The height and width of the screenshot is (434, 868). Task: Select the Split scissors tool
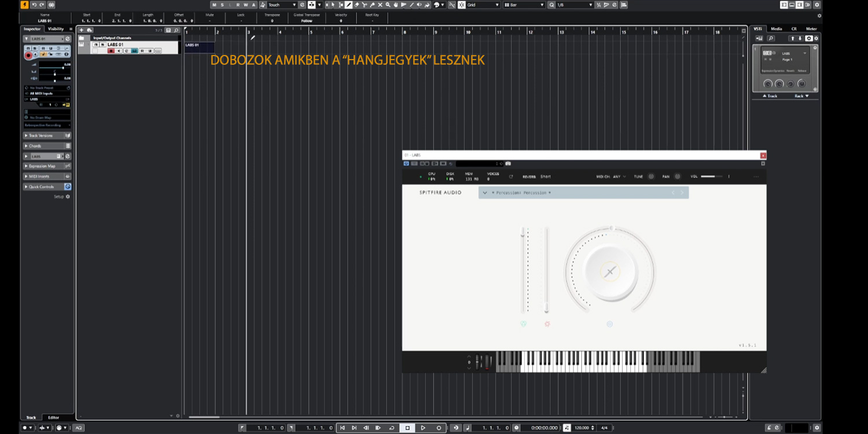[x=365, y=5]
